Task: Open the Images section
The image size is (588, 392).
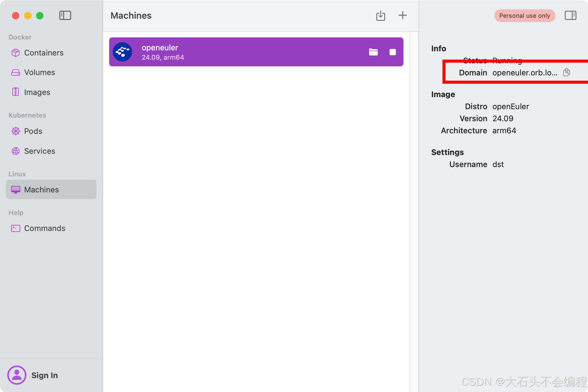Action: click(37, 92)
